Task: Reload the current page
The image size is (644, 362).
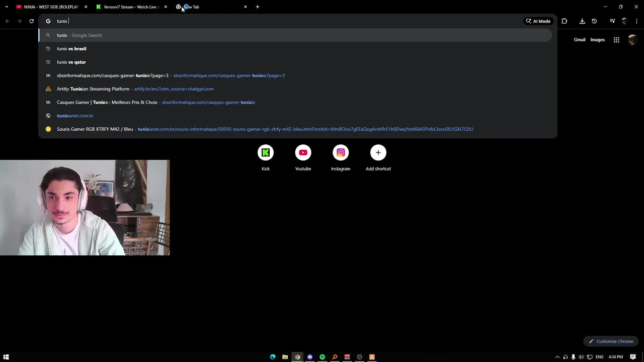Action: click(31, 21)
